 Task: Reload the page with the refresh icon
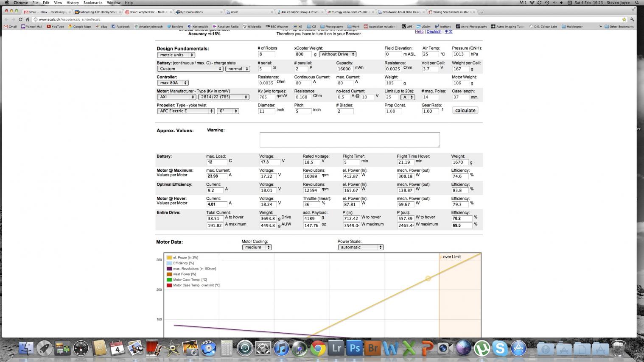pyautogui.click(x=20, y=19)
